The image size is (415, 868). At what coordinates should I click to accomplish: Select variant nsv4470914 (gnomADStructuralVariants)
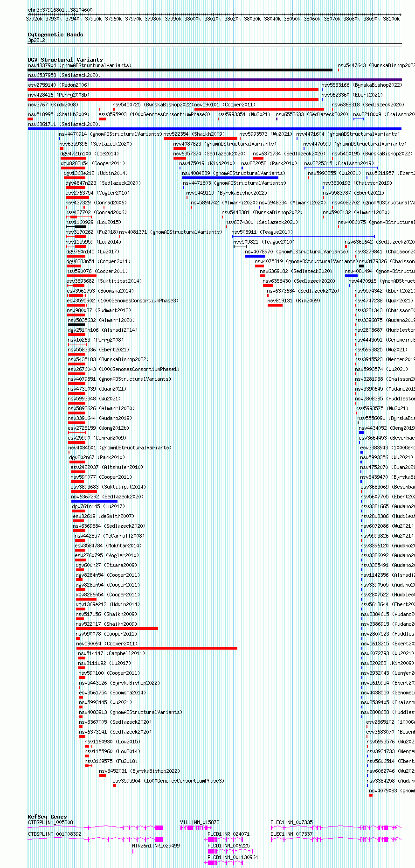(x=111, y=134)
